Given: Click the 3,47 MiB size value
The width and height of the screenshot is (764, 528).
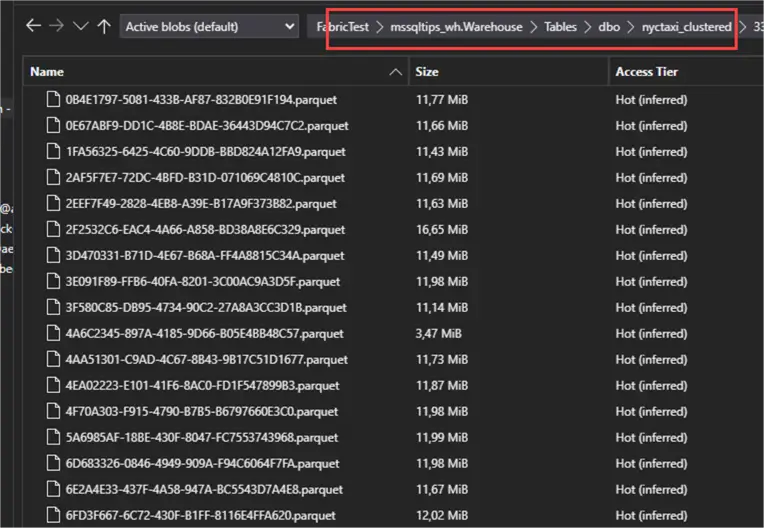Looking at the screenshot, I should (x=438, y=334).
